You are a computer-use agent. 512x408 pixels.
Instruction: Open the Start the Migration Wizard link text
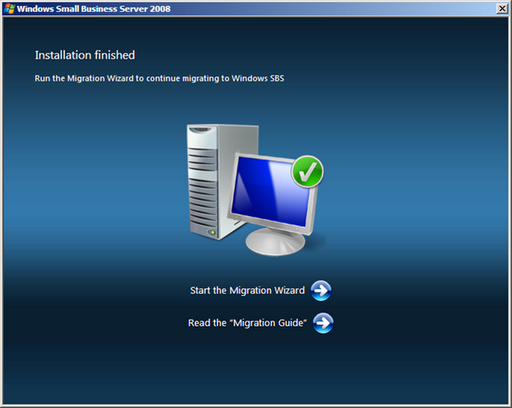coord(247,290)
